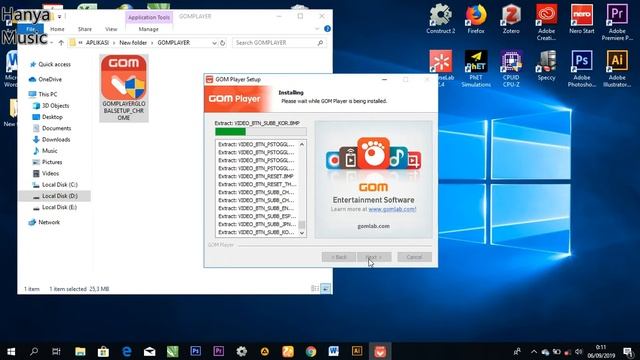Open File Explorer from the taskbar
Screen dimensions: 640x360
80,351
